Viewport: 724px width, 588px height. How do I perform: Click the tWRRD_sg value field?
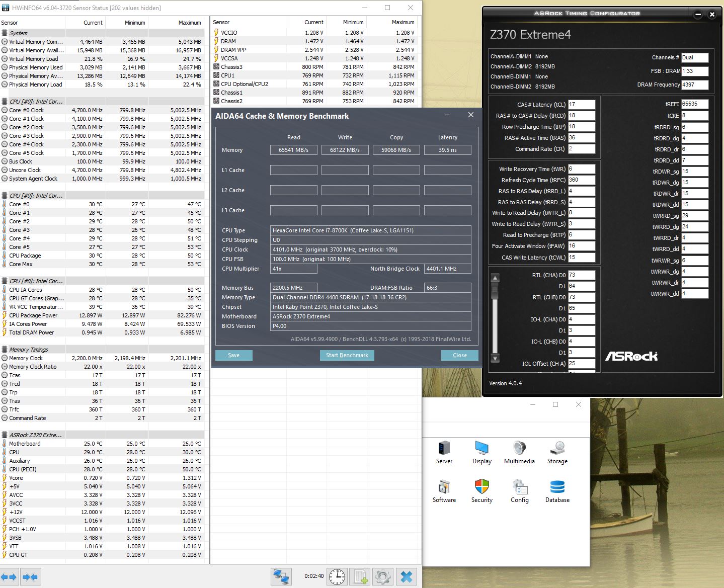[x=695, y=216]
